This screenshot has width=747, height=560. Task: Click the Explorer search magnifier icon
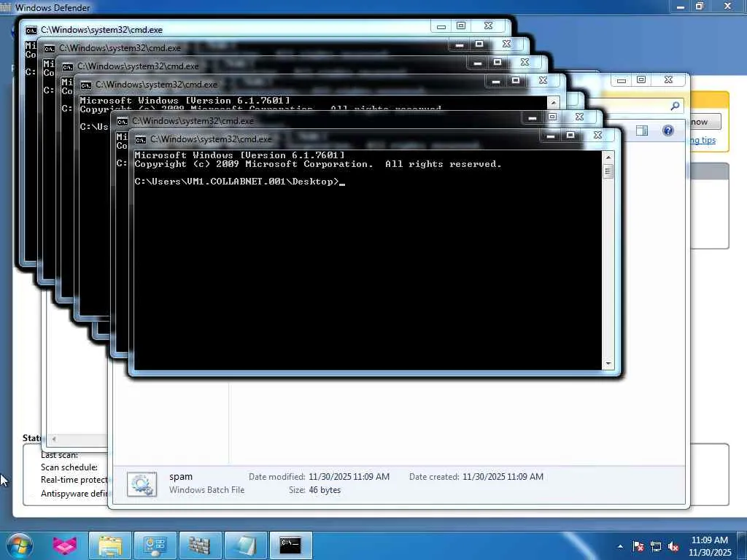coord(675,106)
